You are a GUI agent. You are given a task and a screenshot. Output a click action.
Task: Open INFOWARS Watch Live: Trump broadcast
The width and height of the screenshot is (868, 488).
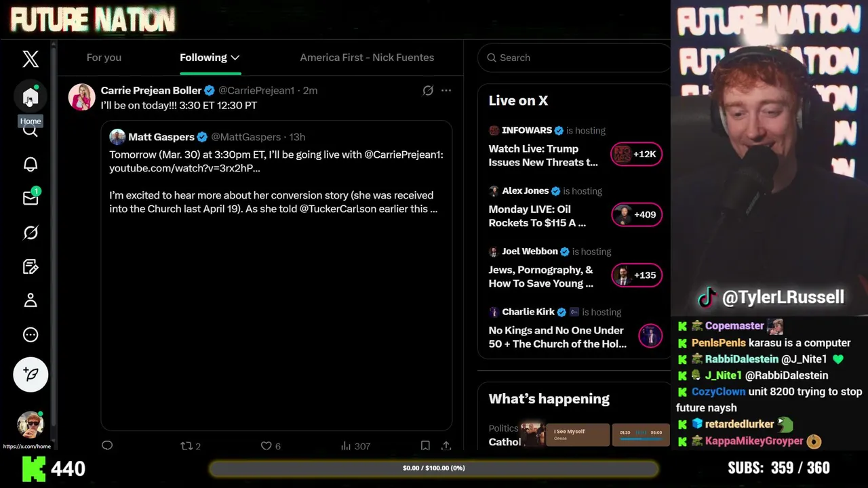[x=543, y=155]
